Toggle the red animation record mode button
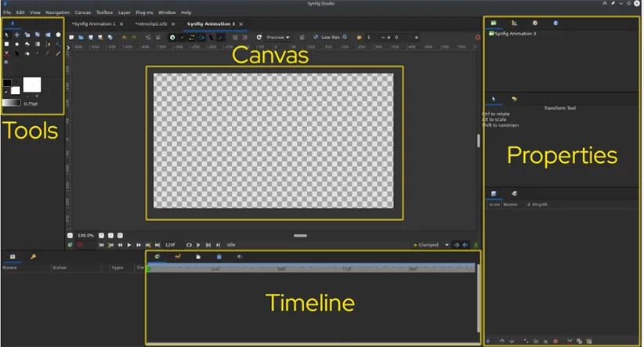Screen dimensions: 644x347 [81, 245]
